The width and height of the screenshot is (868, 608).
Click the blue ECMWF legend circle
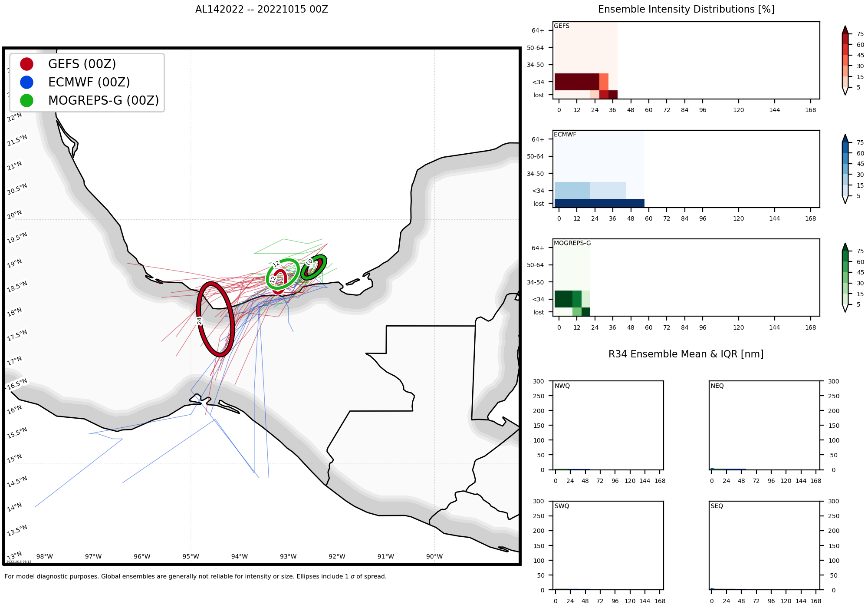tap(26, 82)
